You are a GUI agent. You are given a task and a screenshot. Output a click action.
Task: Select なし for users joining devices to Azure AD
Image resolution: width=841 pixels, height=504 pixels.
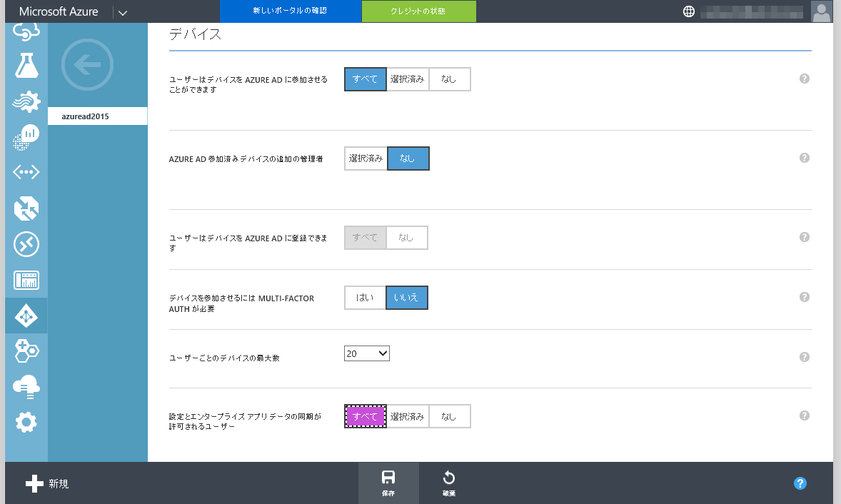[x=449, y=79]
